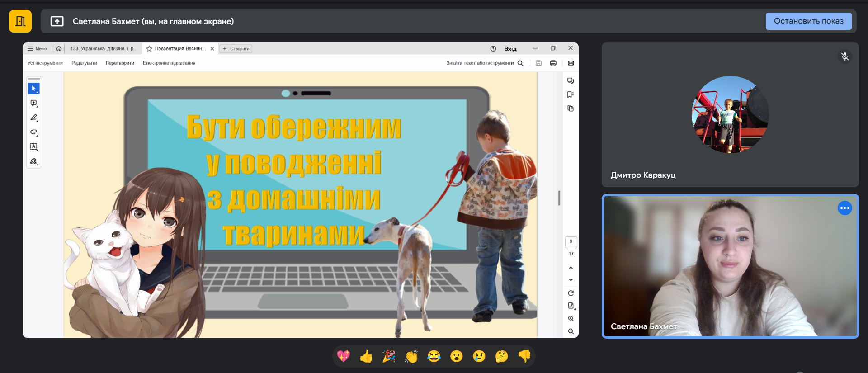Screen dimensions: 868x373
Task: Print the document using the printer icon
Action: click(x=553, y=63)
